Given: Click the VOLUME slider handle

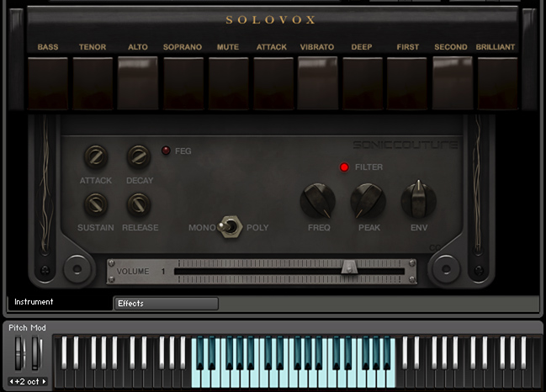Looking at the screenshot, I should click(x=349, y=267).
